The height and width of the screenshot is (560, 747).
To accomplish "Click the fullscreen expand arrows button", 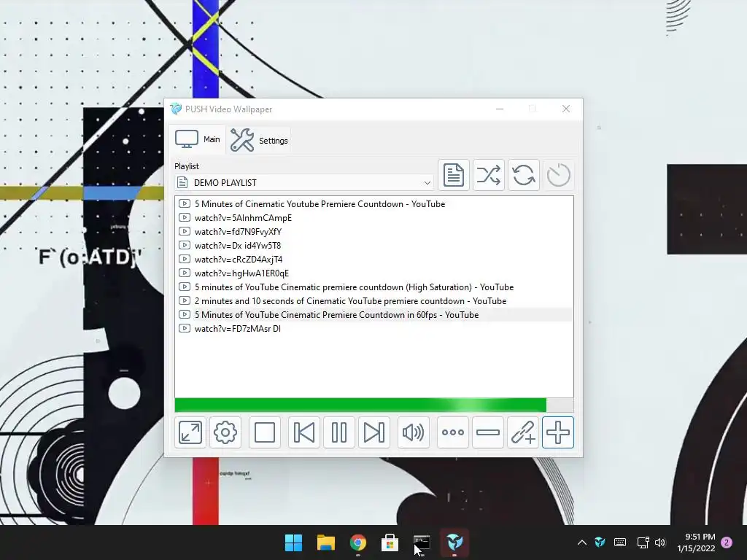I will 190,432.
